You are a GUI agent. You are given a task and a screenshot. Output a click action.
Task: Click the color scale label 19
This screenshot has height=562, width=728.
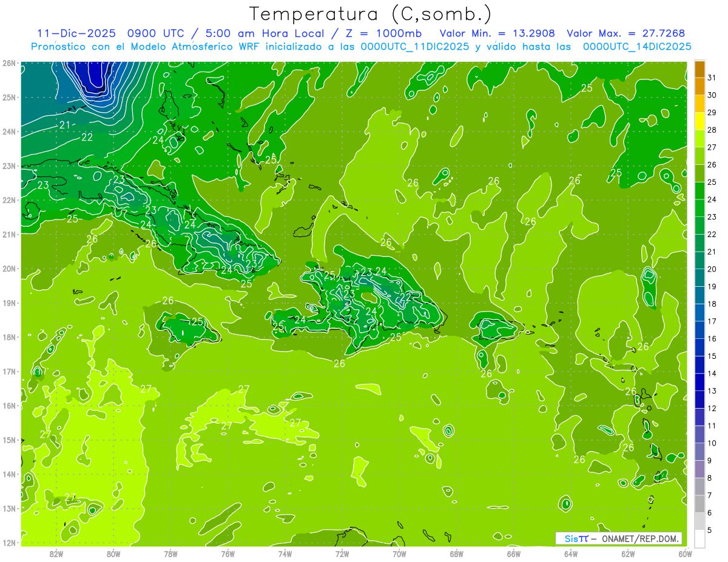712,286
